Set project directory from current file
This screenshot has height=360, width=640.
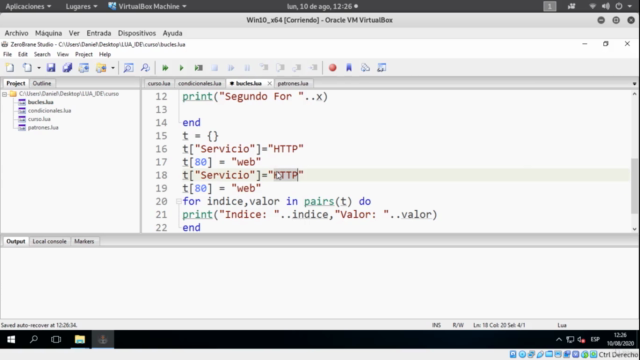point(84,68)
